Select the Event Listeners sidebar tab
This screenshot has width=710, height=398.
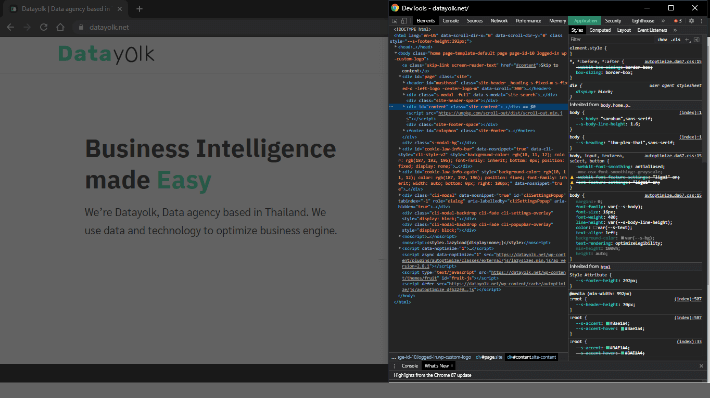pos(652,30)
